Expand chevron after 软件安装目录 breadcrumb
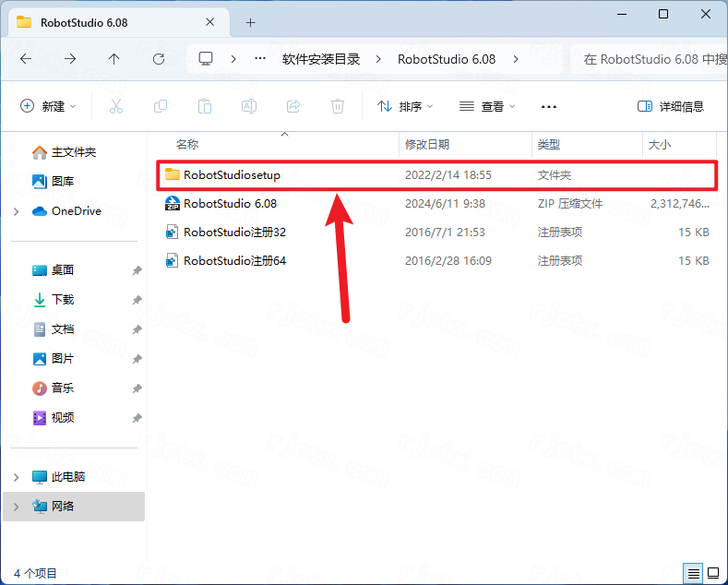Viewport: 728px width, 585px height. pyautogui.click(x=378, y=59)
